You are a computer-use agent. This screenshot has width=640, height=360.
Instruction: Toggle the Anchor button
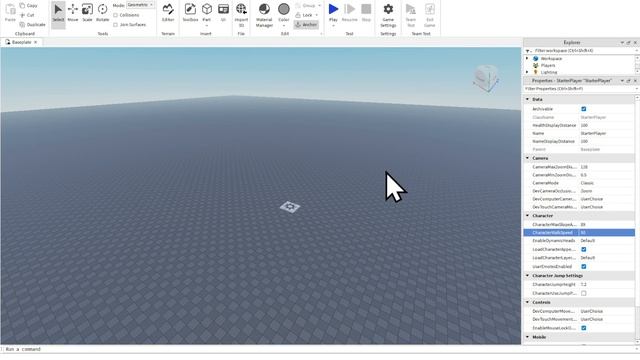pos(306,24)
